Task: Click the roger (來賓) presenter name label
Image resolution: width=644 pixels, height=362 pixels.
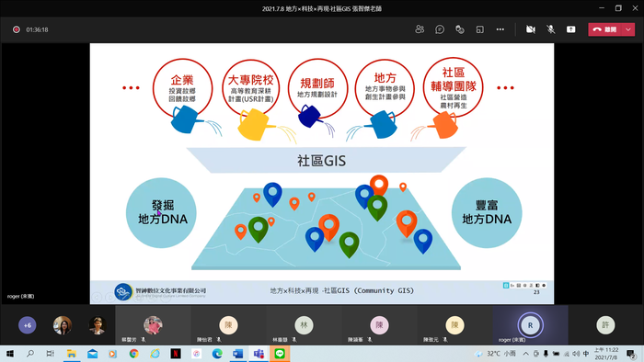Action: 20,296
